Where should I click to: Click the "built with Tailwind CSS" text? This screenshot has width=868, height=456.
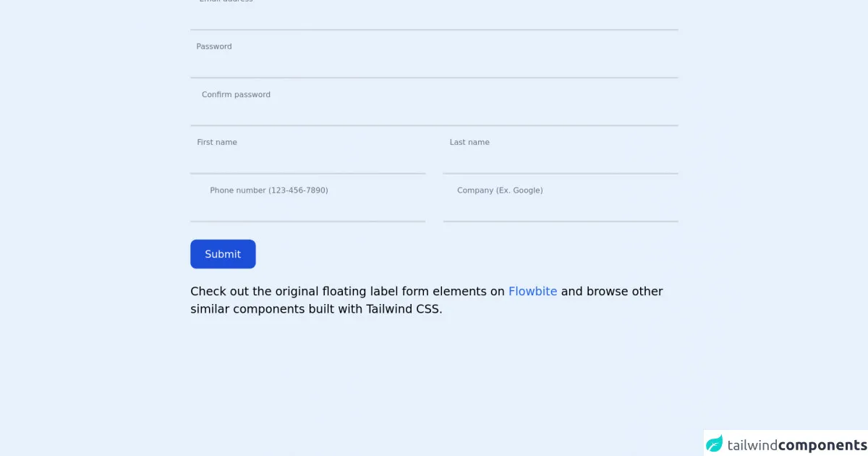pyautogui.click(x=375, y=309)
